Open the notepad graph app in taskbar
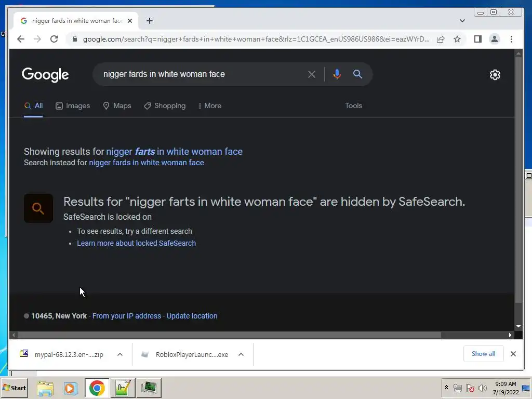 point(123,388)
